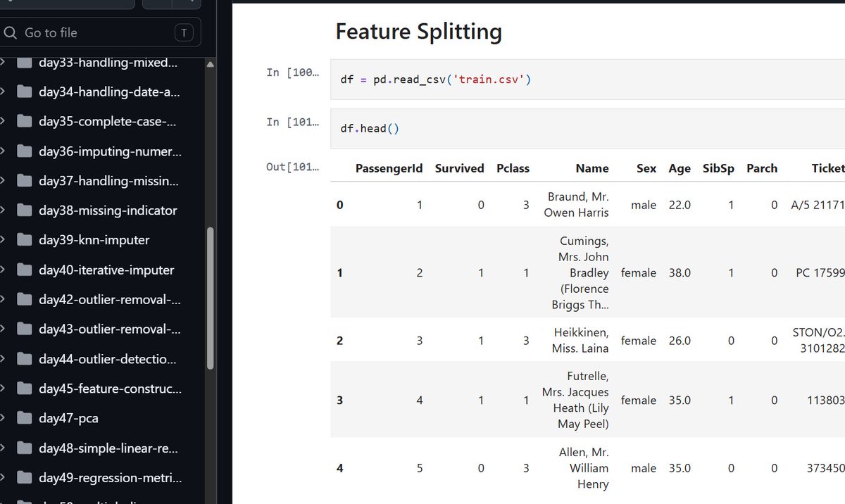Click the file tree scrollbar thumb
The image size is (845, 504).
pyautogui.click(x=210, y=298)
